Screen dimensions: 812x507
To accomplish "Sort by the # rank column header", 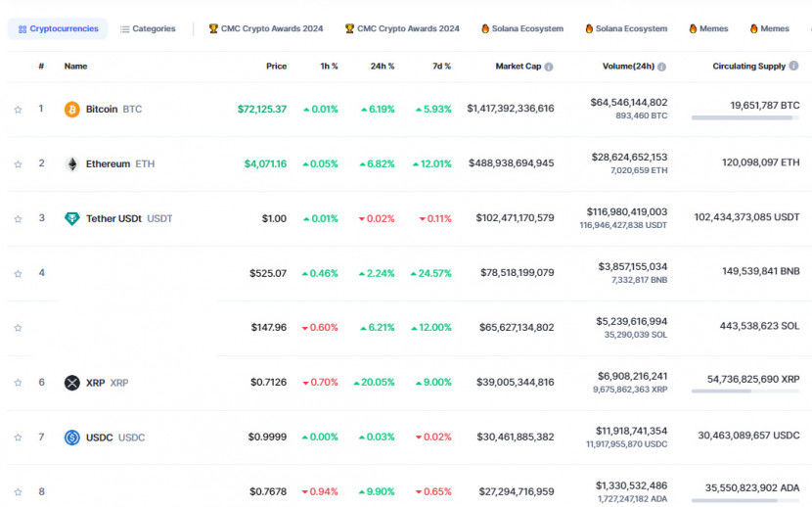I will (x=41, y=67).
